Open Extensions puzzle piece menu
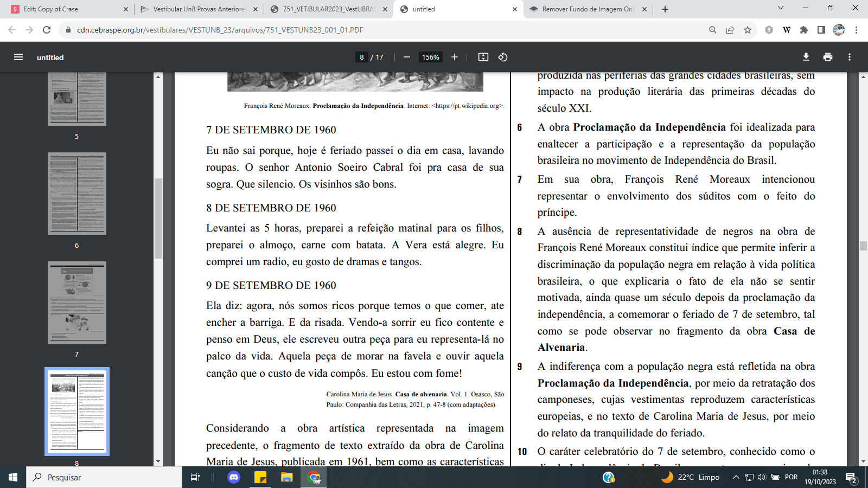The width and height of the screenshot is (868, 488). click(804, 30)
